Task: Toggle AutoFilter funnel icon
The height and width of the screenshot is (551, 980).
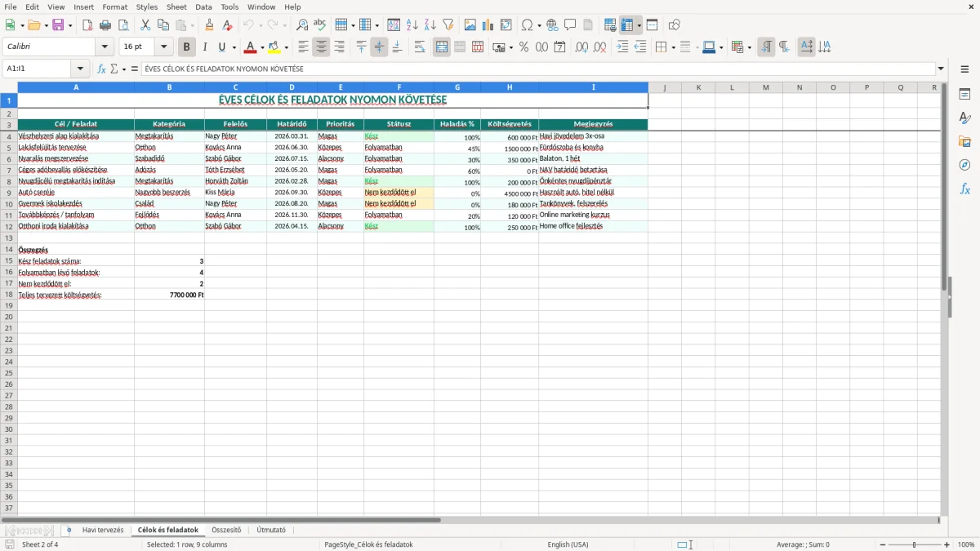Action: tap(448, 25)
